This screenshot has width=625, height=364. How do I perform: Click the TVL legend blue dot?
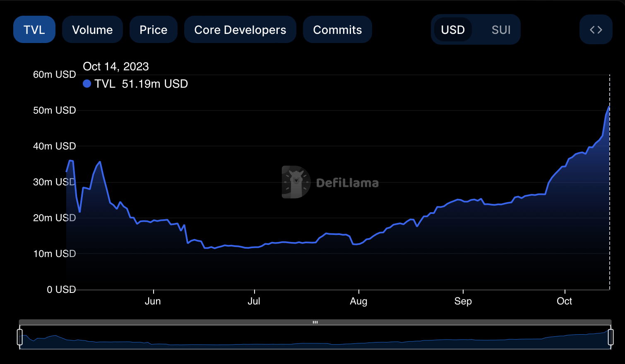pyautogui.click(x=87, y=84)
